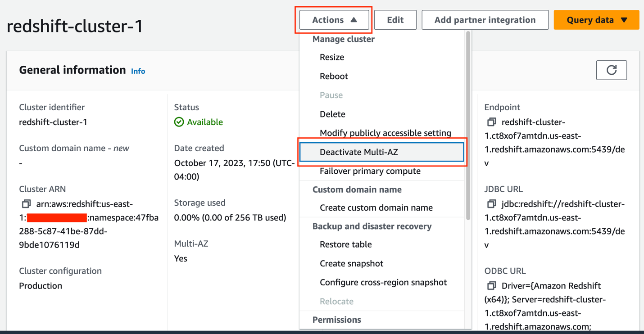Choose Configure cross-region snapshot
This screenshot has height=334, width=644.
pyautogui.click(x=383, y=282)
